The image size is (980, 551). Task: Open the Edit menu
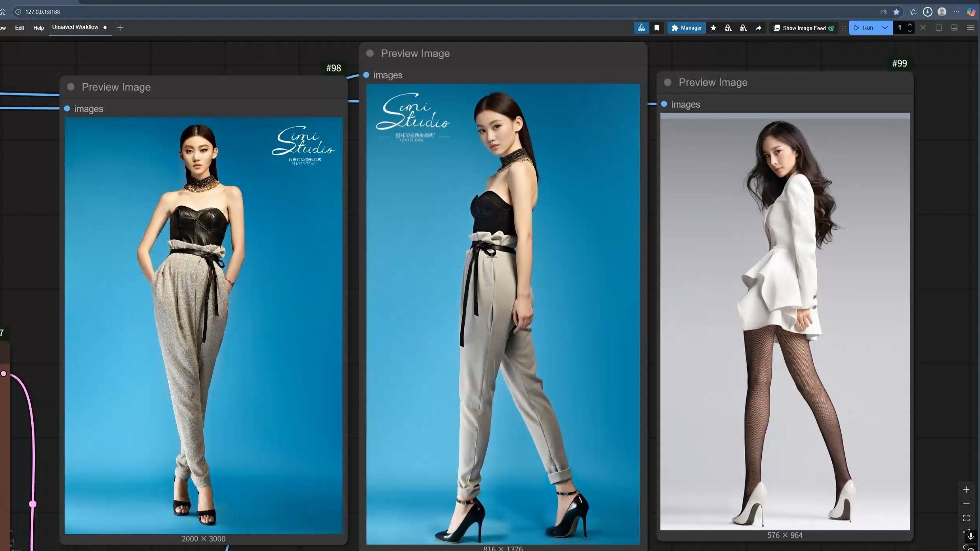coord(19,28)
